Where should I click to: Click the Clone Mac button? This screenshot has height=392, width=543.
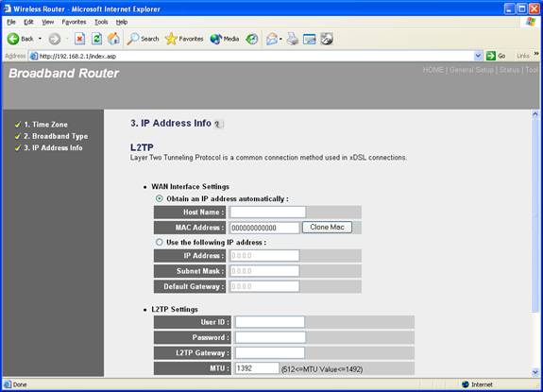327,227
